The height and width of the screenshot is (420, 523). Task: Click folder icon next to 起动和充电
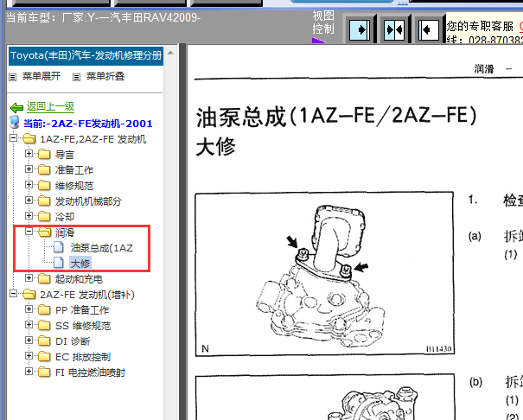pos(44,278)
